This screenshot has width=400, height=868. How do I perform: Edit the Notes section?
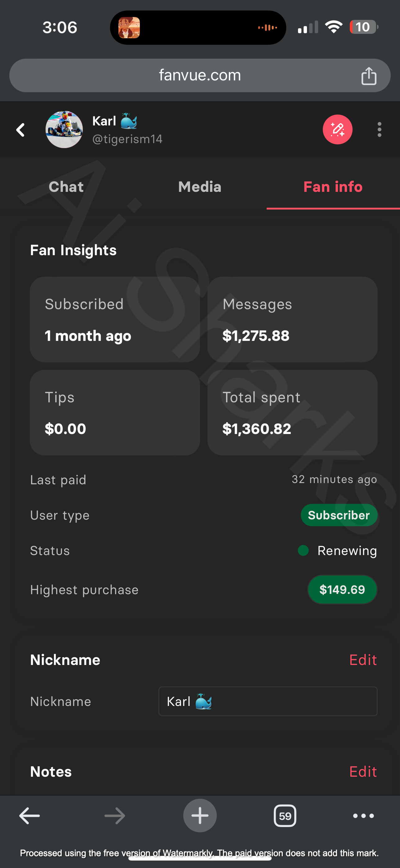[x=362, y=772]
